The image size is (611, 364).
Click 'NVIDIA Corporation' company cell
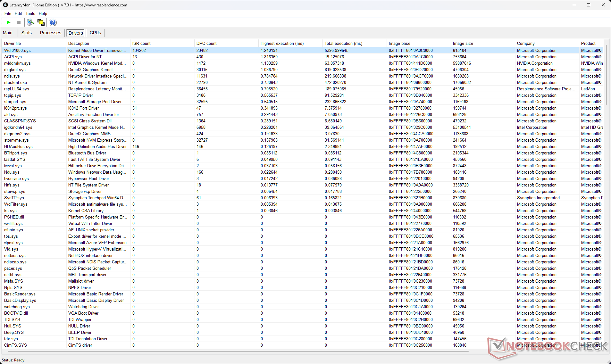tap(535, 63)
